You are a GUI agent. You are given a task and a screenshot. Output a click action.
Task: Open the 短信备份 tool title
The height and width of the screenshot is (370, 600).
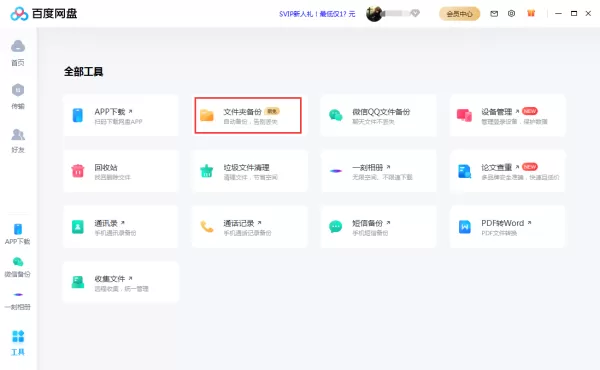[x=367, y=223]
